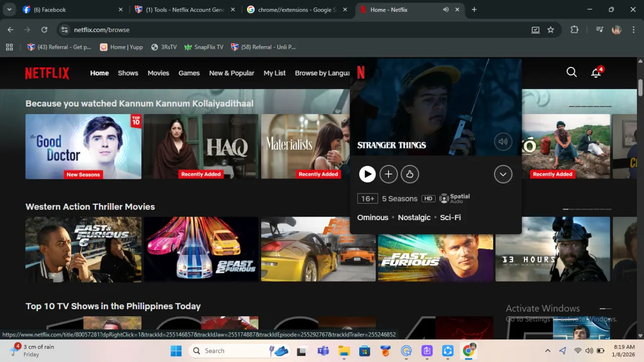
Task: Open My List
Action: (275, 73)
